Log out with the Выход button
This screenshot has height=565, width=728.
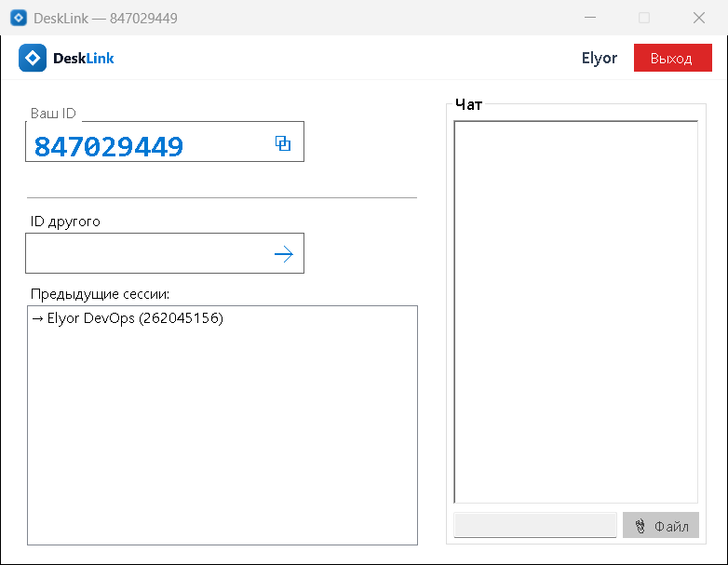pos(673,58)
